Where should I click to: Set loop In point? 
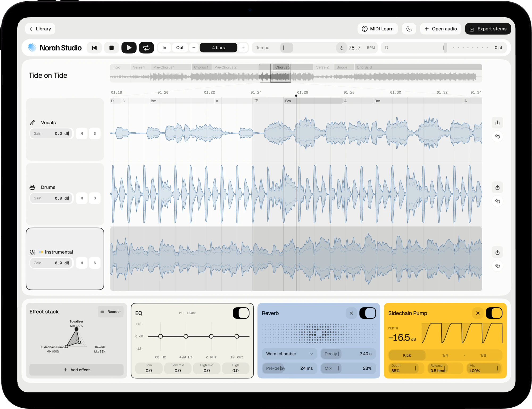click(164, 48)
